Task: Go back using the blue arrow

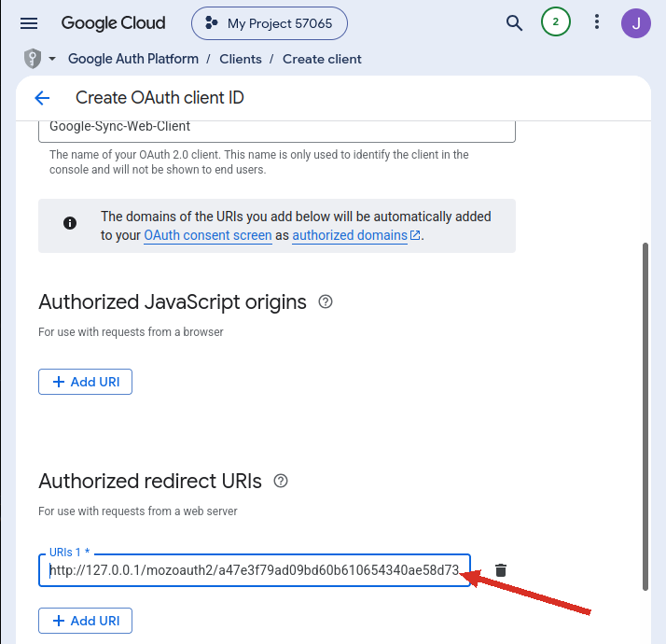Action: 42,98
